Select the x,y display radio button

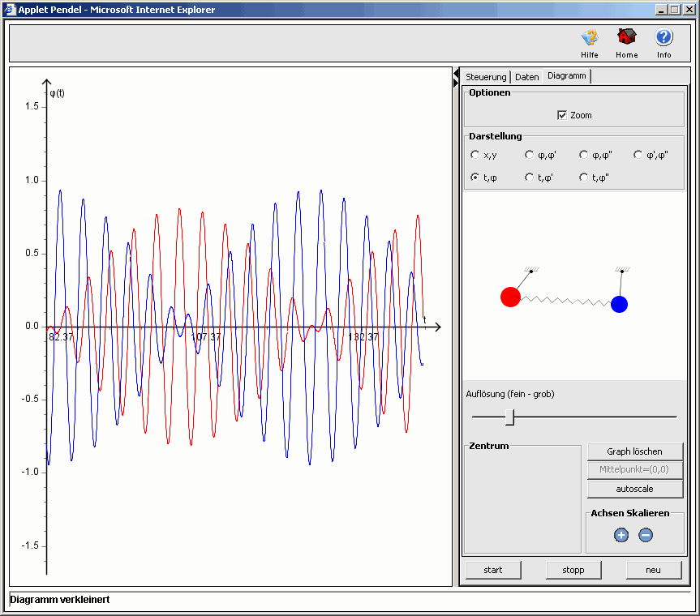pyautogui.click(x=475, y=155)
